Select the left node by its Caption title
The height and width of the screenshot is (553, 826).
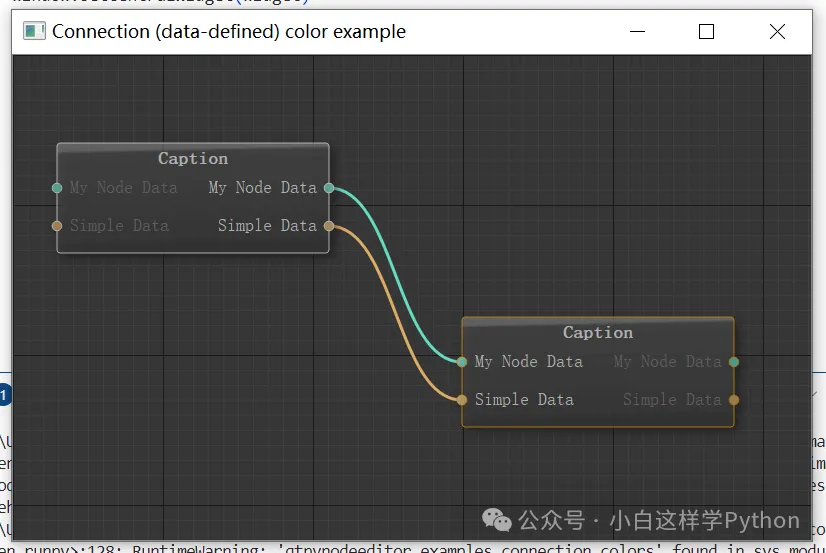[x=193, y=159]
